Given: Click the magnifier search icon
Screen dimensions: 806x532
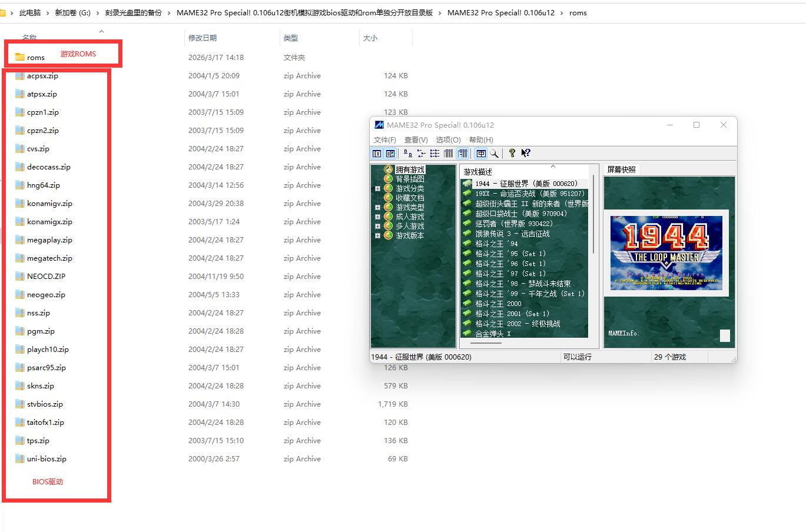Looking at the screenshot, I should pos(495,154).
